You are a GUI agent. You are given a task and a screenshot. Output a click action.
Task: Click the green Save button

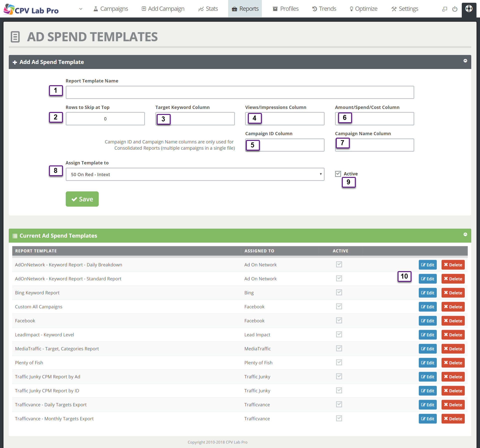point(82,199)
